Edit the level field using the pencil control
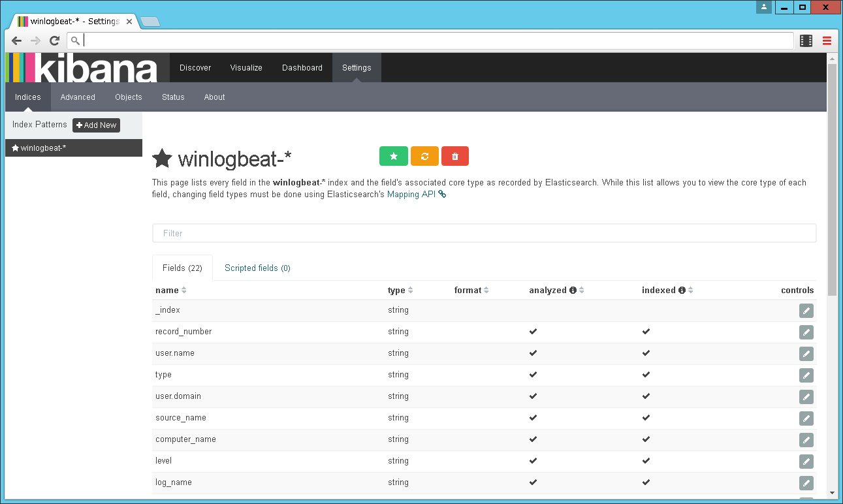 pos(806,462)
